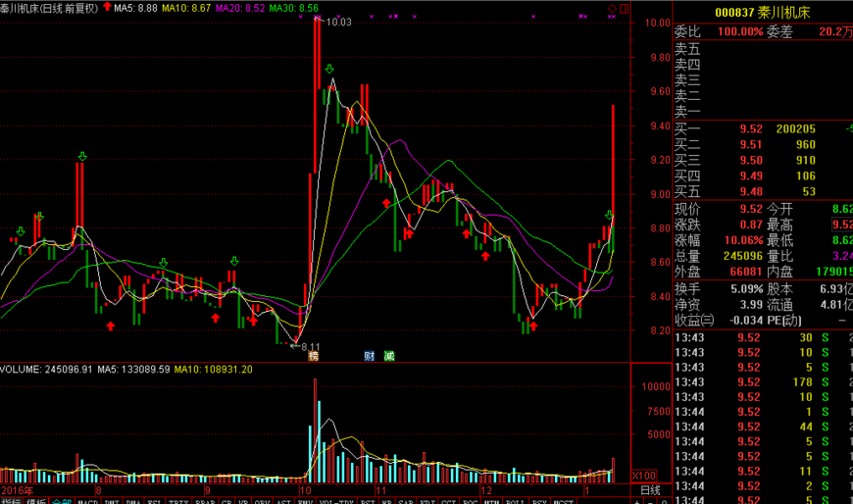The width and height of the screenshot is (853, 504).
Task: Click the green arrow above the latest January candle
Action: click(x=609, y=215)
